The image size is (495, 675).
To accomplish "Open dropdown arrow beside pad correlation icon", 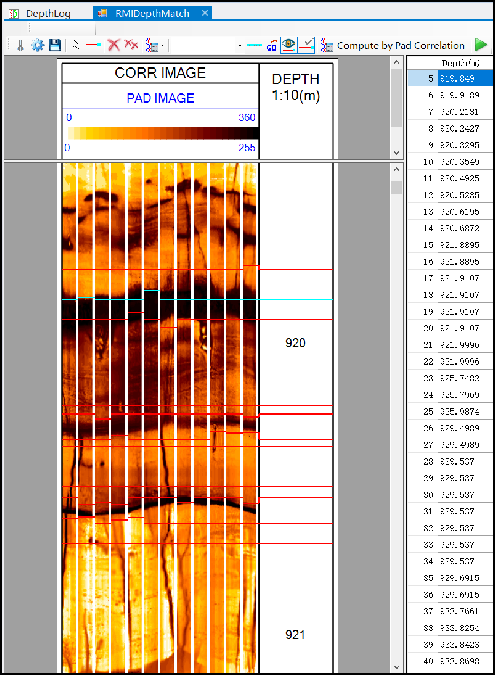I will tap(163, 45).
